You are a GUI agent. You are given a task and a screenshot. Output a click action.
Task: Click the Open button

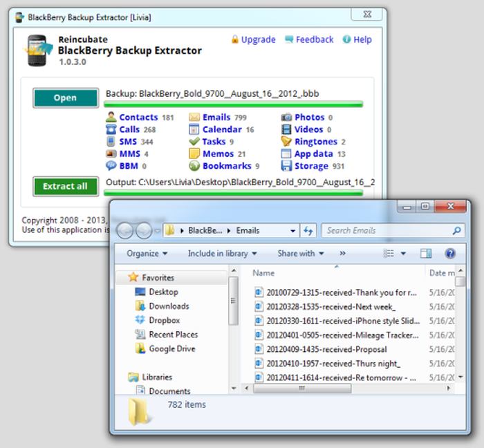pos(66,97)
